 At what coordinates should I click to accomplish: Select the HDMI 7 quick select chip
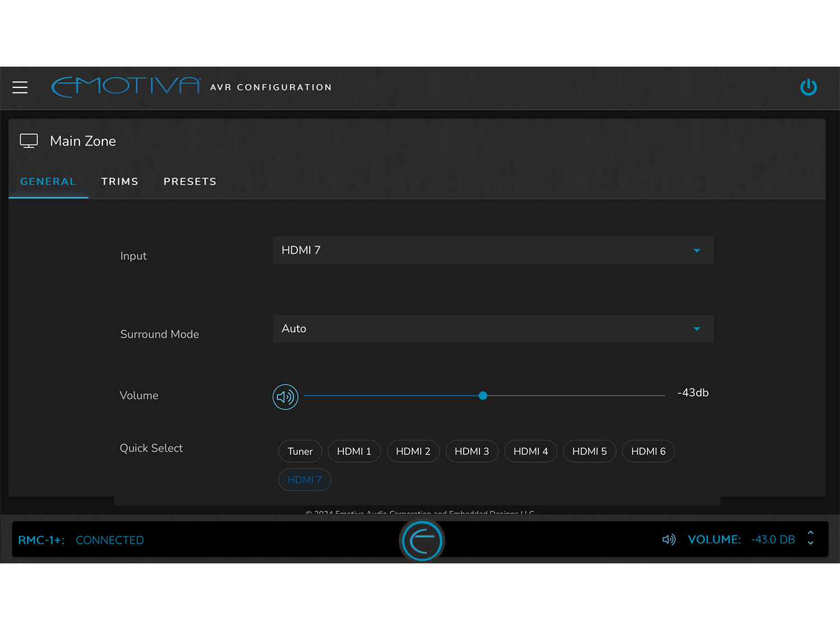pos(304,479)
